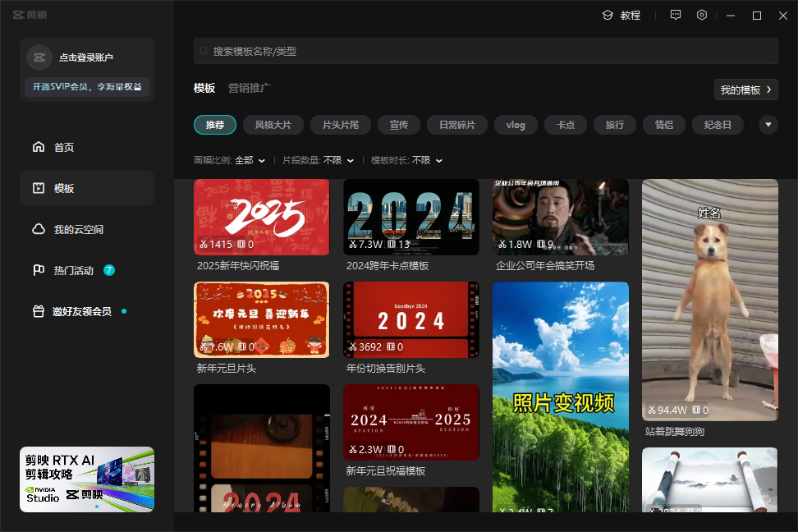
Task: Open the 照片变视频 template thumbnail
Action: click(561, 397)
